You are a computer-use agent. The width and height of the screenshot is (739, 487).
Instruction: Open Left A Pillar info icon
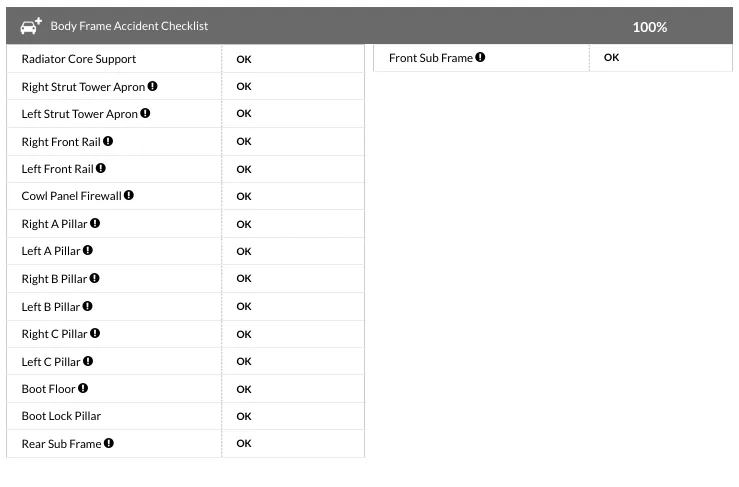pos(88,251)
